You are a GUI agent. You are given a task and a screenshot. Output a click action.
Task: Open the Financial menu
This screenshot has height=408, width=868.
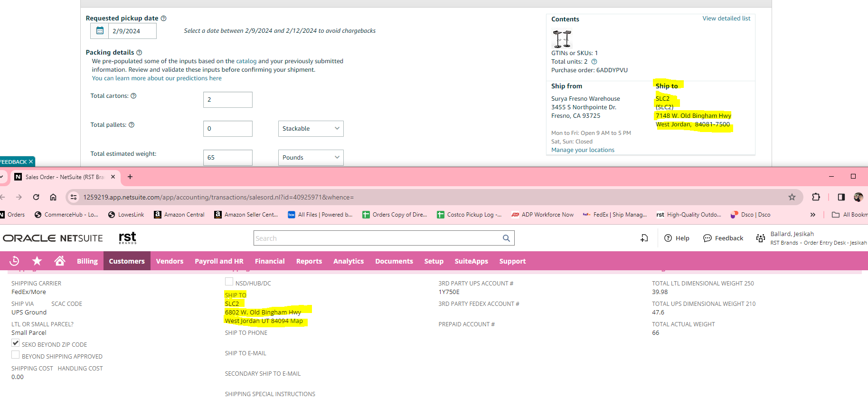coord(270,261)
